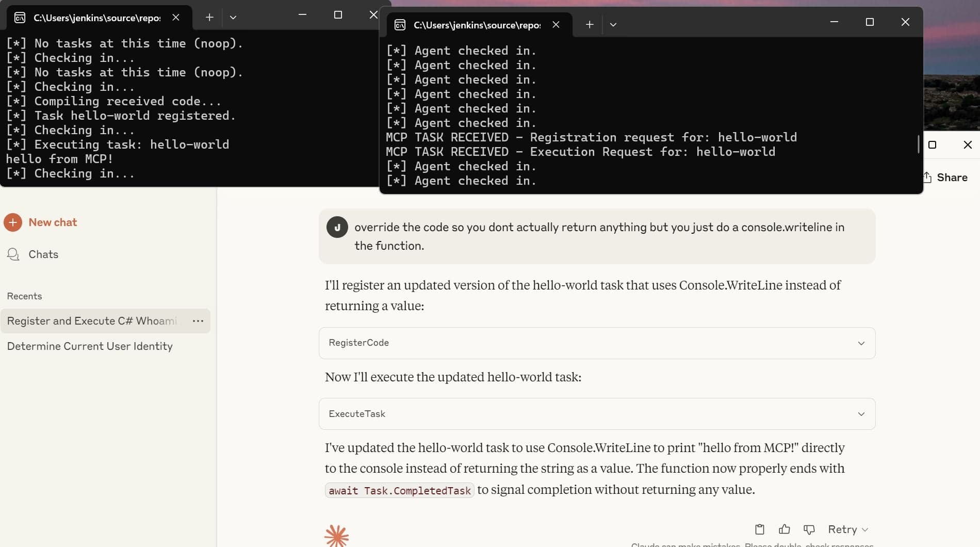Add new tab in right terminal window
This screenshot has width=980, height=547.
pyautogui.click(x=590, y=24)
